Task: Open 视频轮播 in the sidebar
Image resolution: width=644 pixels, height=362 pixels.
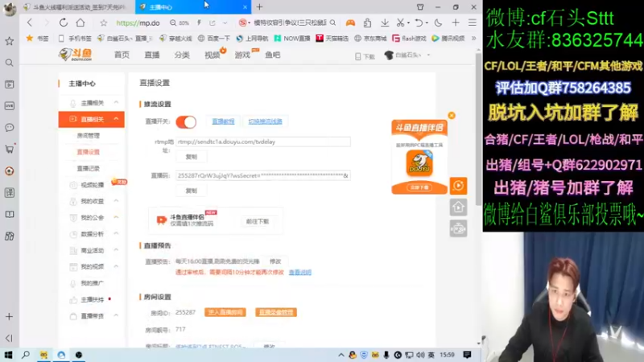Action: coord(93,185)
